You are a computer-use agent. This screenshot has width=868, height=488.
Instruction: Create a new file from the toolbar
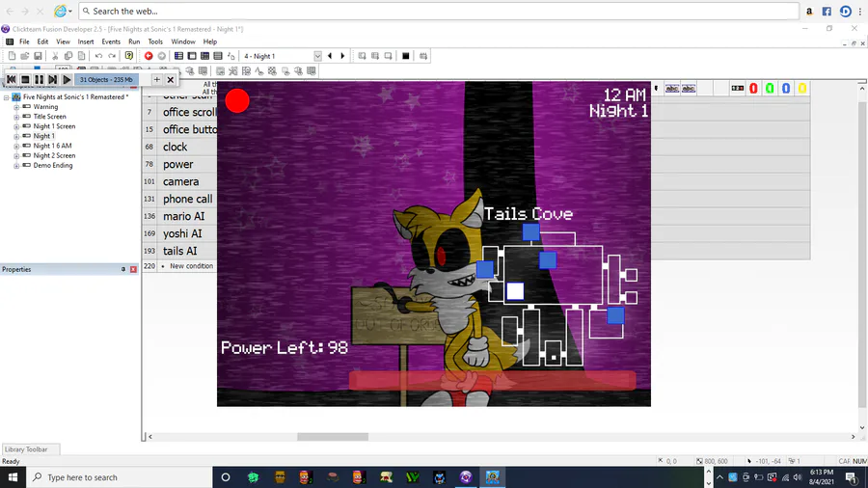pos(12,56)
